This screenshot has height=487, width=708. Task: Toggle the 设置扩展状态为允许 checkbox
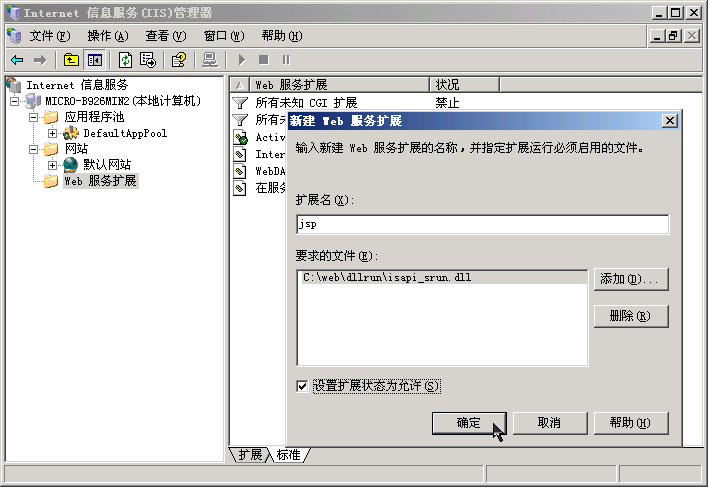(x=302, y=386)
